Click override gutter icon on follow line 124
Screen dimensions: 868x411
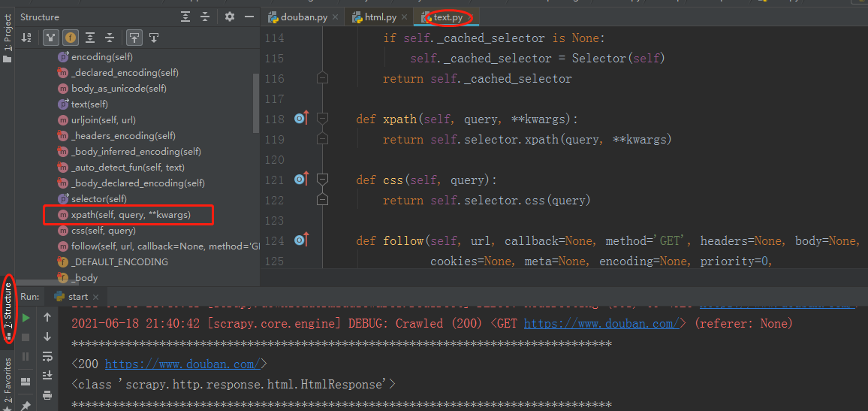[302, 240]
